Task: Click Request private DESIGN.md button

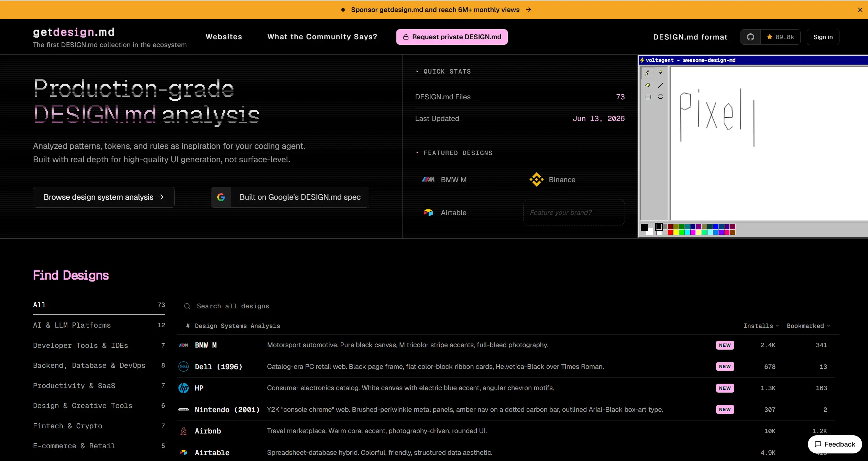Action: coord(452,37)
